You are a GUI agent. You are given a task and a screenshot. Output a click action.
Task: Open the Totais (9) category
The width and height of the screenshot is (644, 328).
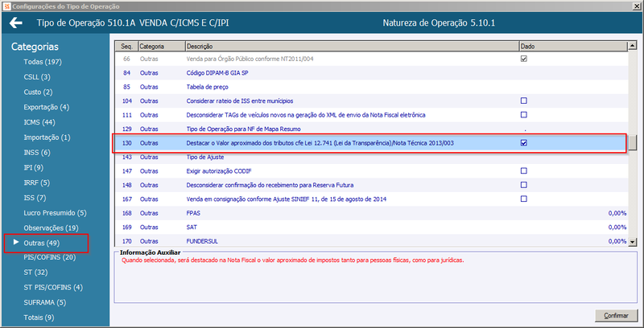pyautogui.click(x=39, y=318)
